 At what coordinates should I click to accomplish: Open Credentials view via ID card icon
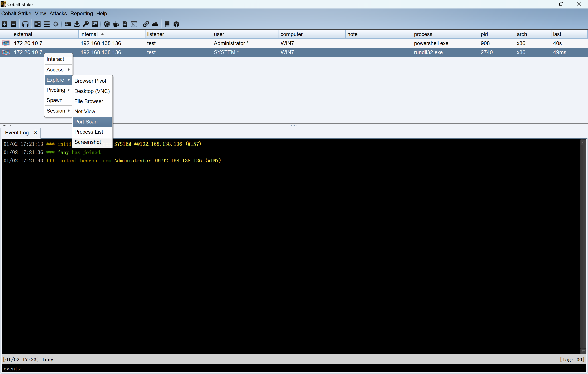point(67,24)
